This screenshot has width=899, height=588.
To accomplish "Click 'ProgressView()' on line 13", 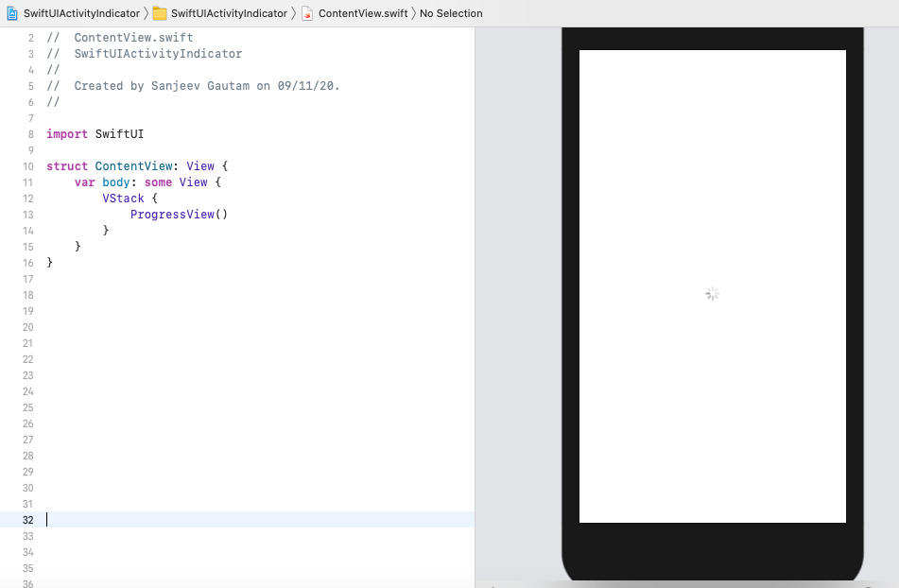I will pos(179,215).
